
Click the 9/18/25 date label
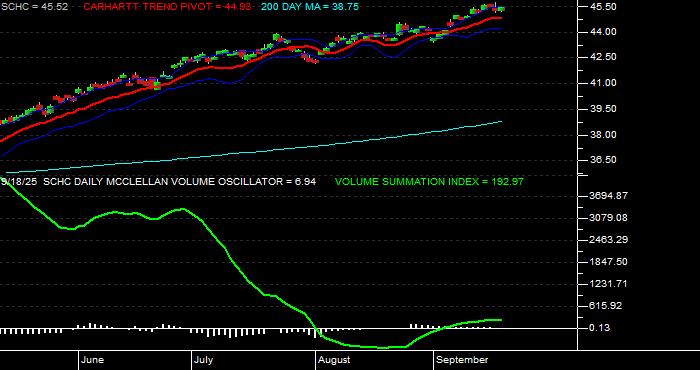pos(19,182)
